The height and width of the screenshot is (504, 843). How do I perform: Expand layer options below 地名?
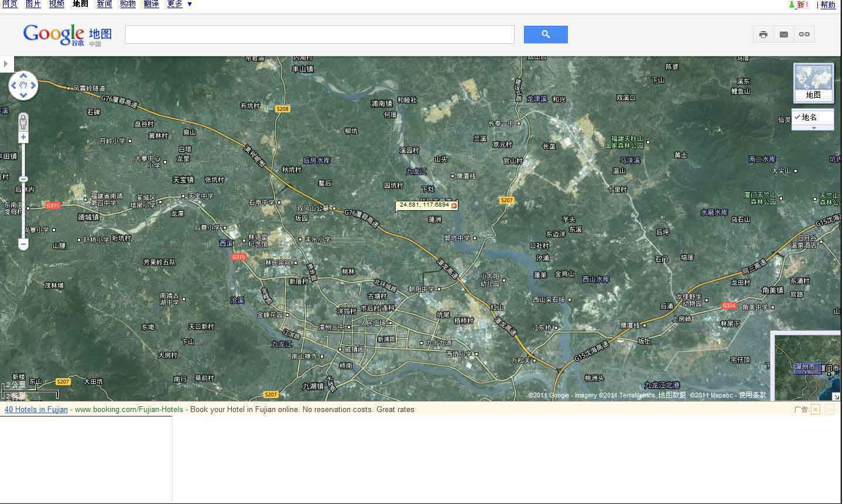pyautogui.click(x=813, y=128)
